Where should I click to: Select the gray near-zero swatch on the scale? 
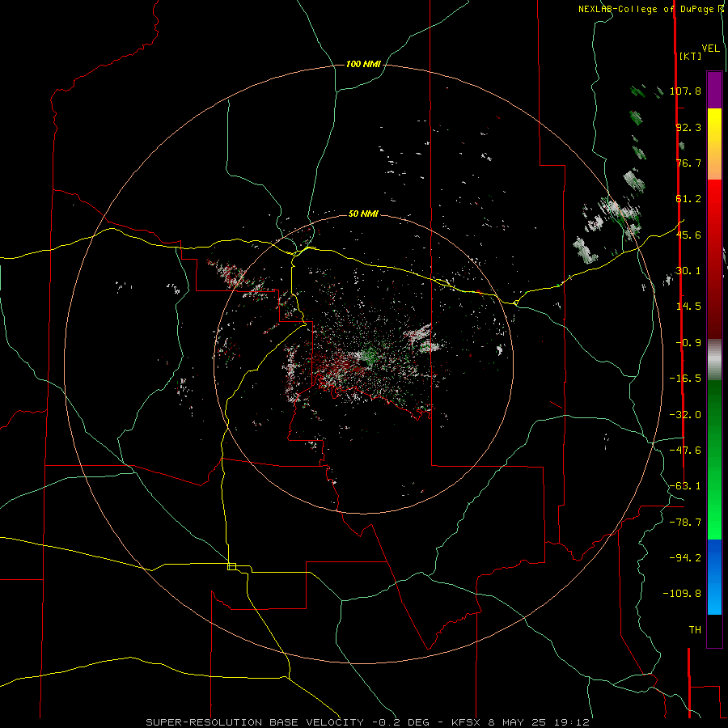tap(714, 359)
